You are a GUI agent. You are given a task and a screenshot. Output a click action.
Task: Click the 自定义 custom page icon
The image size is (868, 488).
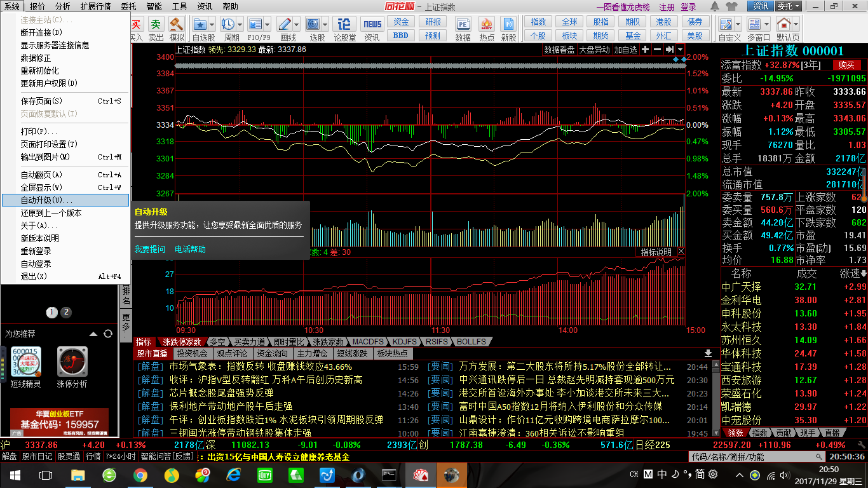click(726, 25)
